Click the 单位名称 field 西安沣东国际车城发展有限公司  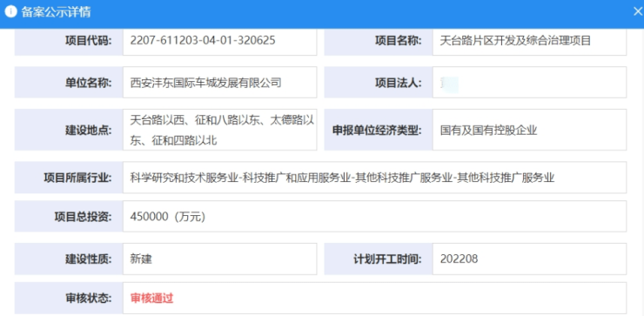tap(219, 83)
